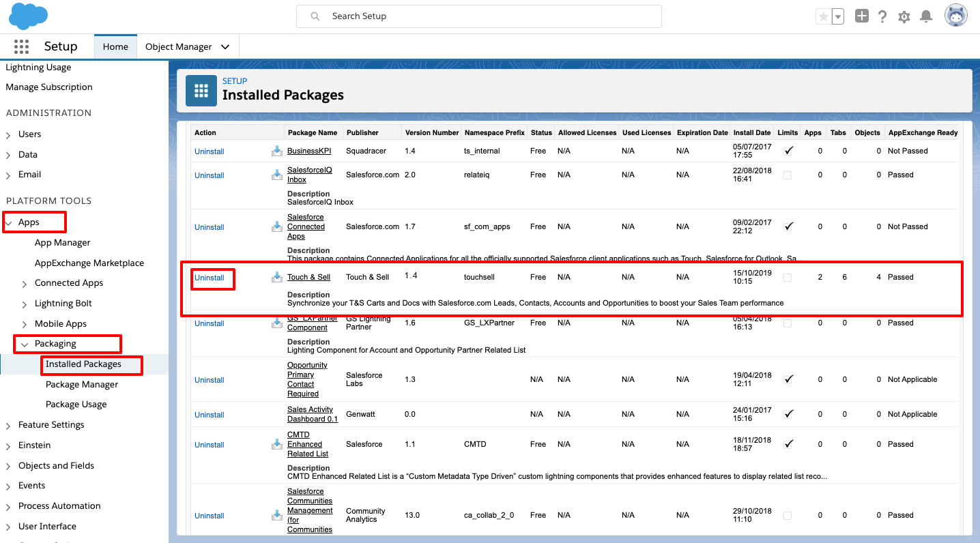Open the Object Manager tab dropdown chevron

click(225, 47)
